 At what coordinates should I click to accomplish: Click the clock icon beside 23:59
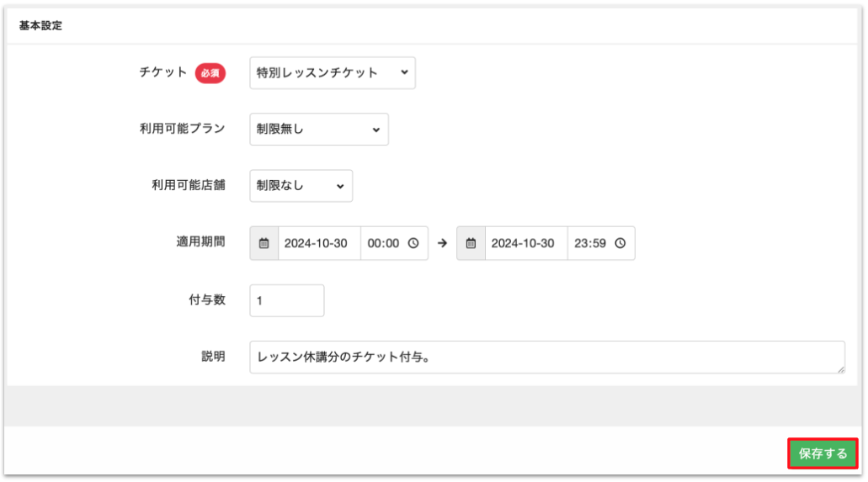620,243
